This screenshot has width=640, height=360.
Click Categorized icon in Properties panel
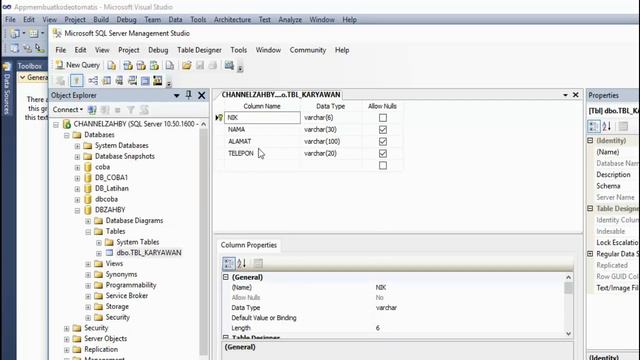(594, 126)
